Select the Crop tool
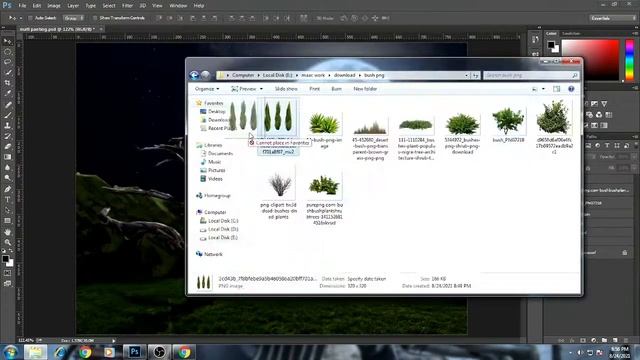Screen dimensions: 640x360 (x=7, y=83)
